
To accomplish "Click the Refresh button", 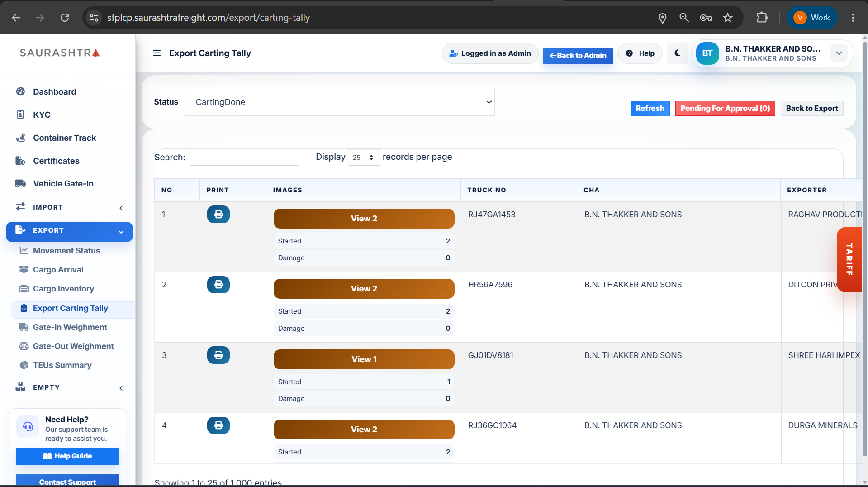I will pos(650,108).
